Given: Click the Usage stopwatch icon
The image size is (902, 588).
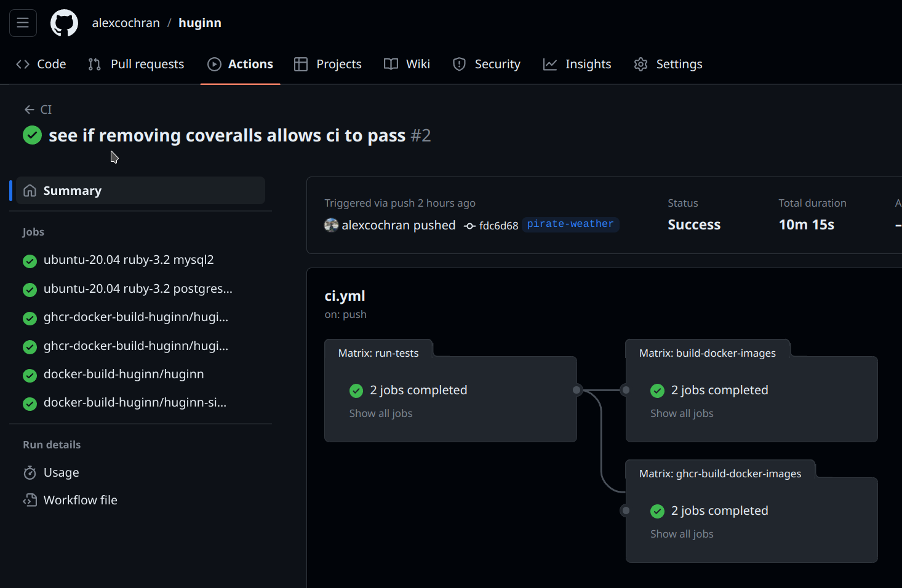Looking at the screenshot, I should click(x=30, y=472).
